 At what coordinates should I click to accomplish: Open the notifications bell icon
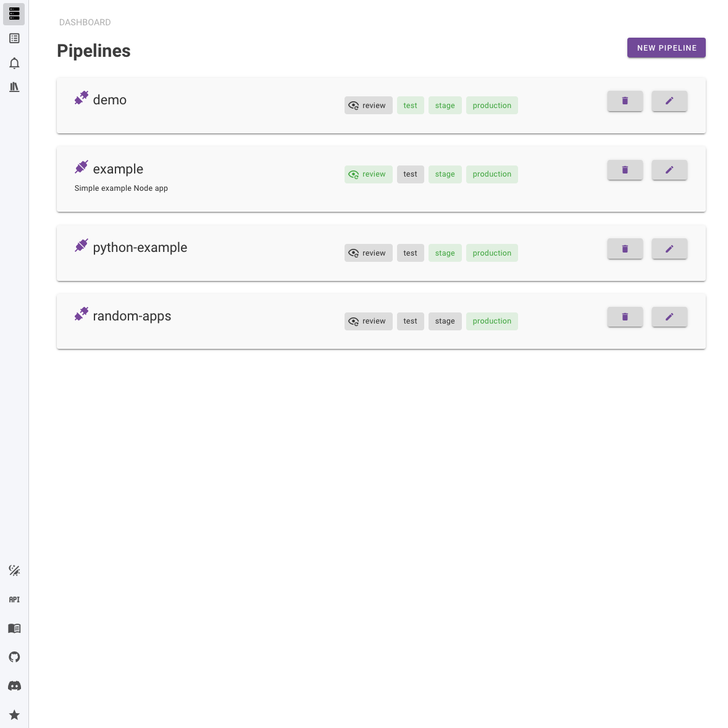[x=14, y=63]
